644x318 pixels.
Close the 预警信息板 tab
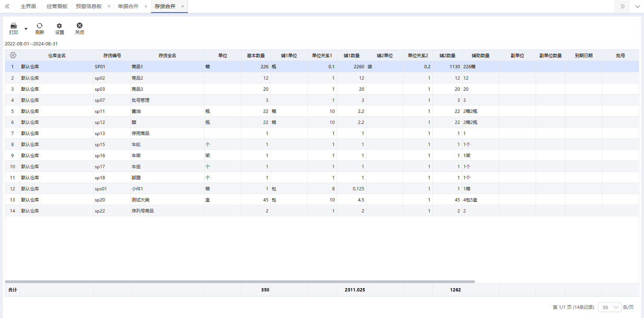coord(109,6)
